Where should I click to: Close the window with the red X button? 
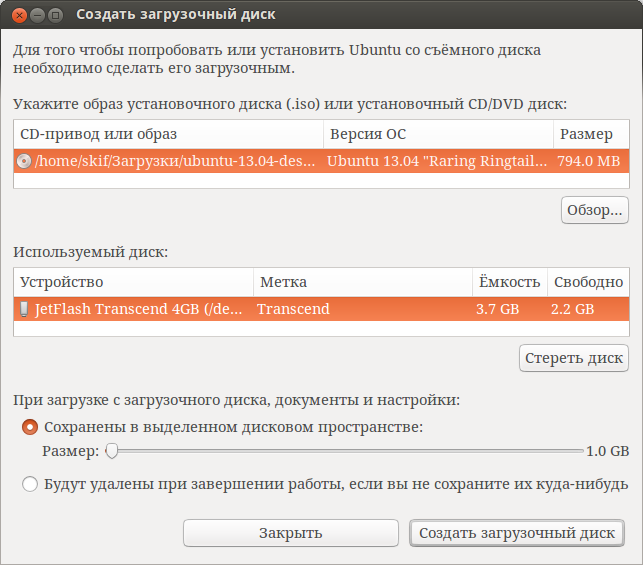point(19,16)
